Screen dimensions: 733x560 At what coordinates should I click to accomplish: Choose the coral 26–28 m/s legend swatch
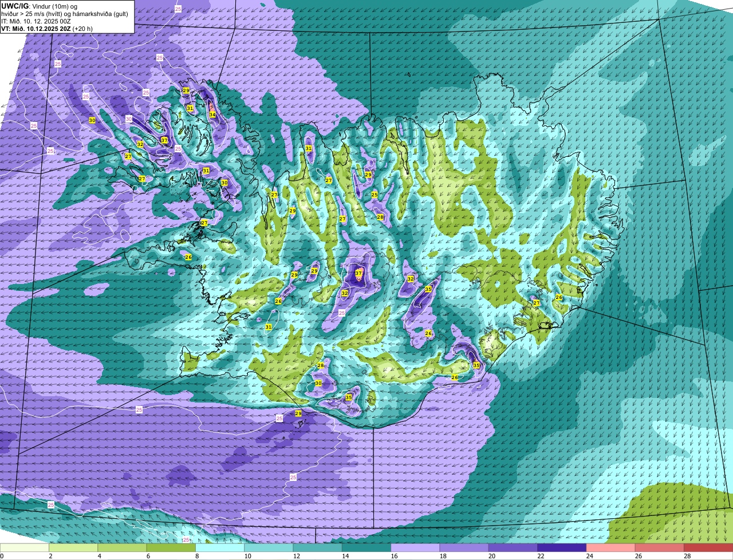pyautogui.click(x=660, y=547)
